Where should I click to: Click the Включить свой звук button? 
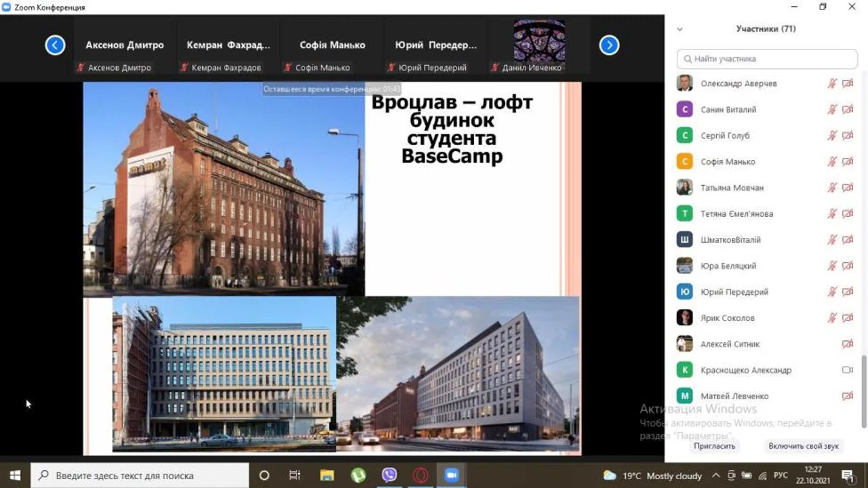tap(804, 446)
